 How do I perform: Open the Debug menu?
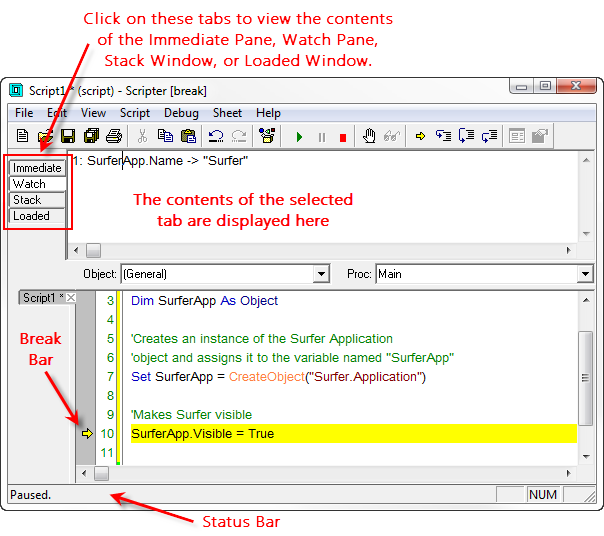pos(181,113)
